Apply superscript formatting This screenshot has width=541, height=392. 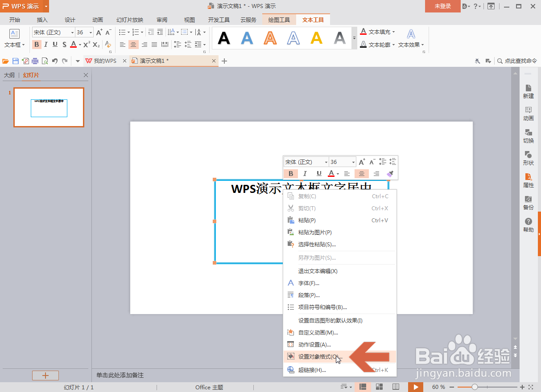[87, 45]
